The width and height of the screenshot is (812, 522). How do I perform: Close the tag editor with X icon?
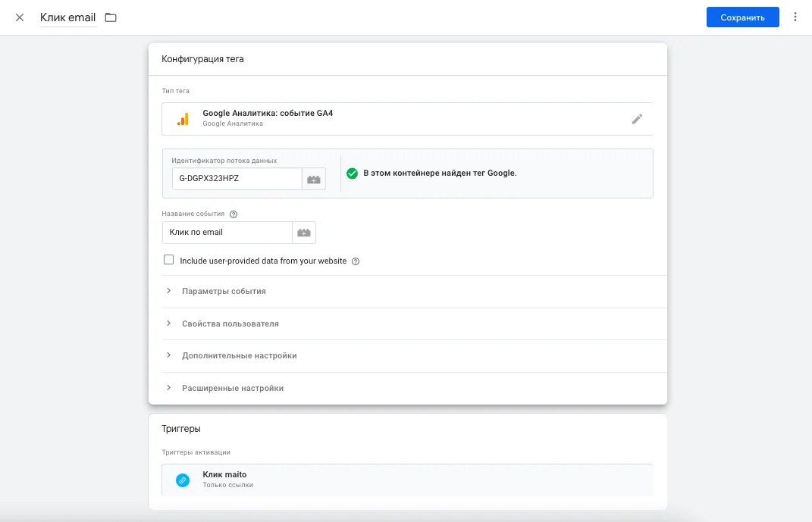tap(20, 17)
